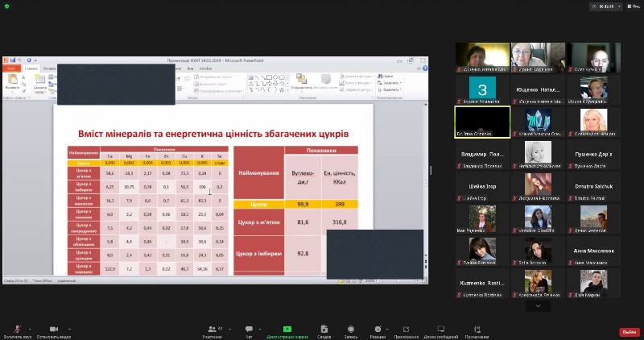Click the Цукор з імбирем row label in right table
The width and height of the screenshot is (644, 340).
point(258,254)
